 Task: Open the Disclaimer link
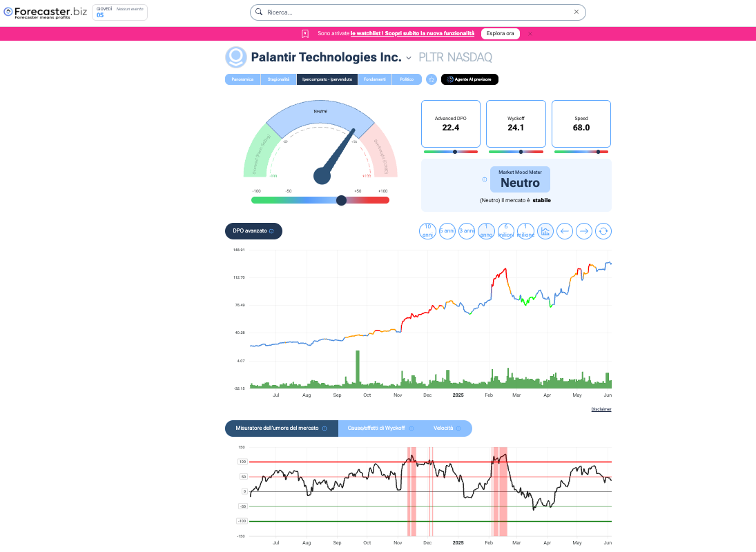(601, 409)
